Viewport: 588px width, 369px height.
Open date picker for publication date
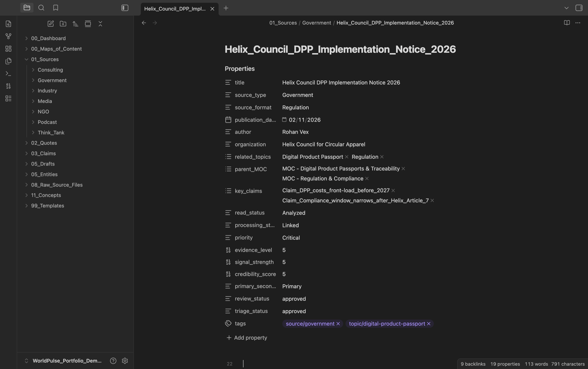coord(284,120)
